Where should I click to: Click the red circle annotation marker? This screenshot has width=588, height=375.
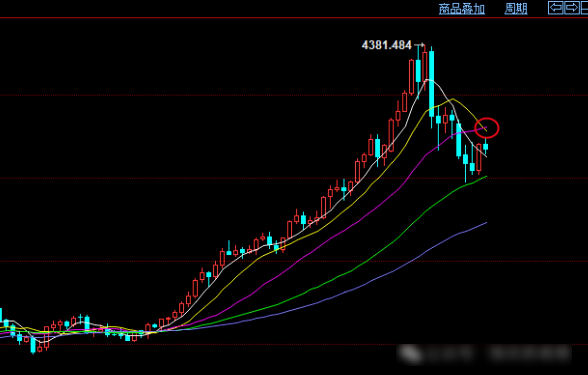(486, 128)
